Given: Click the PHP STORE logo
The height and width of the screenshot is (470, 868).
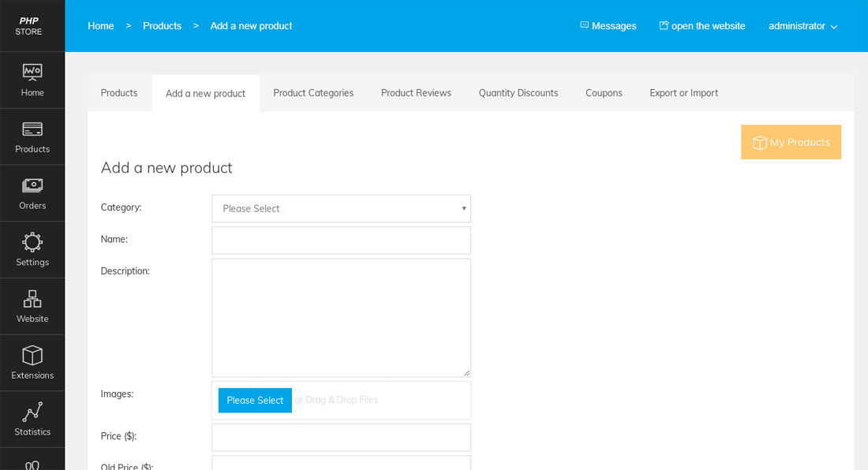Looking at the screenshot, I should coord(30,24).
